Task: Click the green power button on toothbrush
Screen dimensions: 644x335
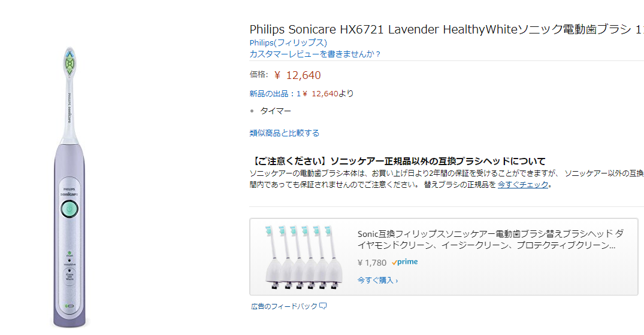Action: pyautogui.click(x=69, y=209)
